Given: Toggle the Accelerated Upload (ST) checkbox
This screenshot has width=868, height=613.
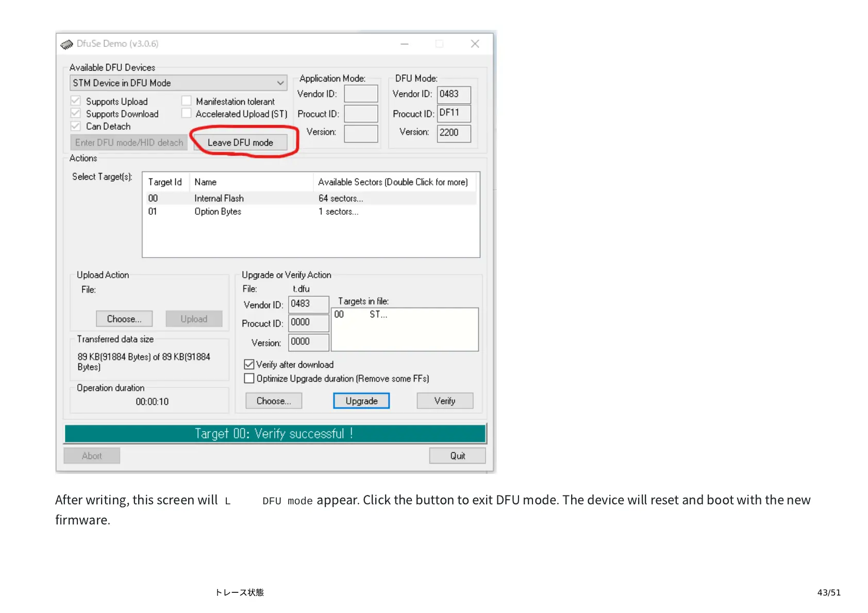Looking at the screenshot, I should tap(187, 113).
